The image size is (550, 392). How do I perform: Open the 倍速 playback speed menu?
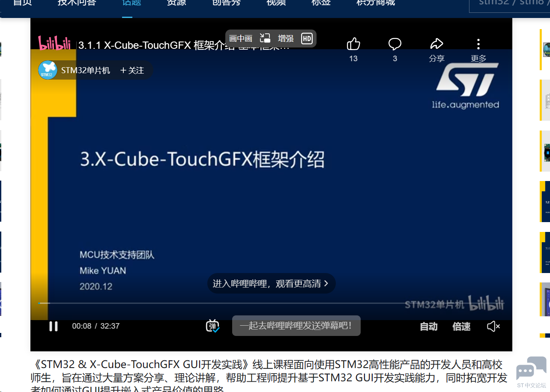click(x=461, y=327)
